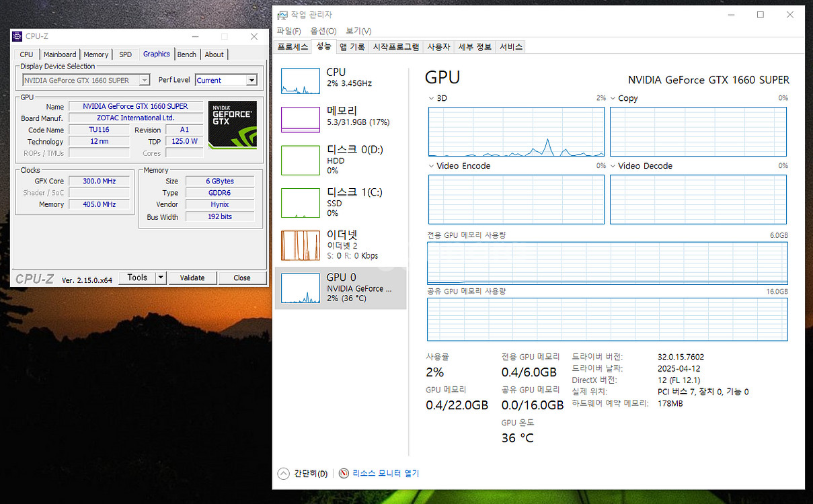Click the Video Encode usage graph
This screenshot has width=813, height=504.
tap(516, 200)
